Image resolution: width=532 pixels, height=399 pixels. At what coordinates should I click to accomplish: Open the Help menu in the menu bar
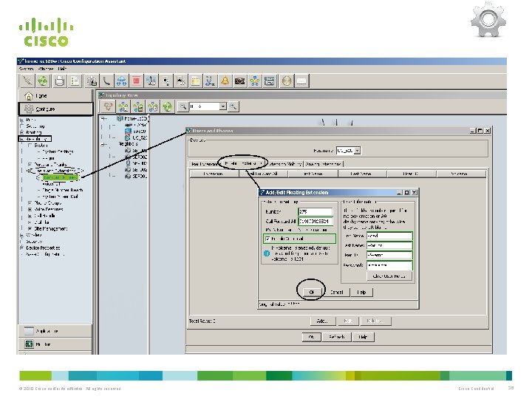tap(62, 69)
